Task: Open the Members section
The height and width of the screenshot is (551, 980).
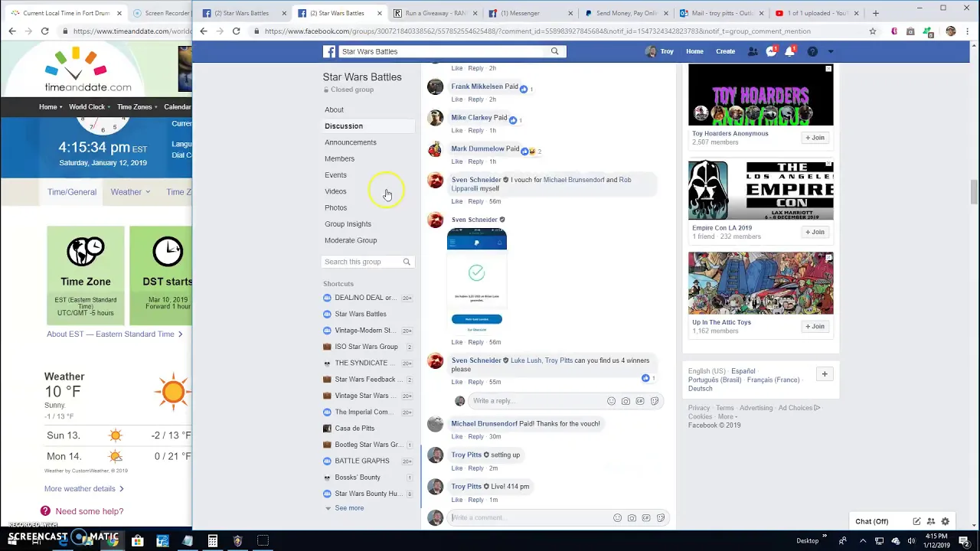Action: (x=339, y=159)
